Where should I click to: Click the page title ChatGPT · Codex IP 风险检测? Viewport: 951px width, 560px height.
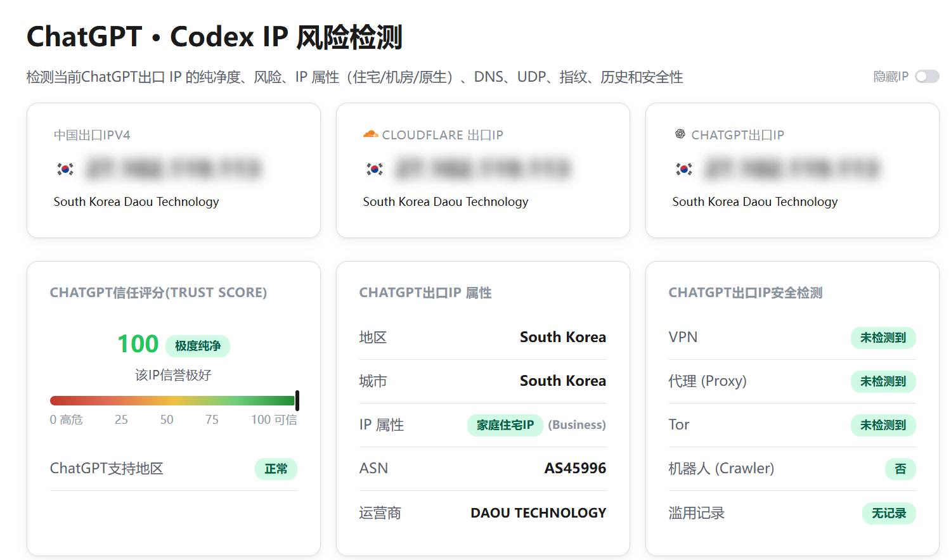coord(214,37)
